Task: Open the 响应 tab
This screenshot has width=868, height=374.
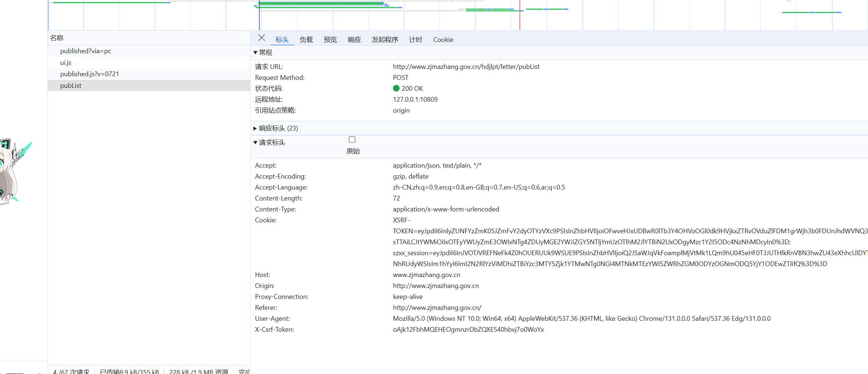Action: [x=354, y=40]
